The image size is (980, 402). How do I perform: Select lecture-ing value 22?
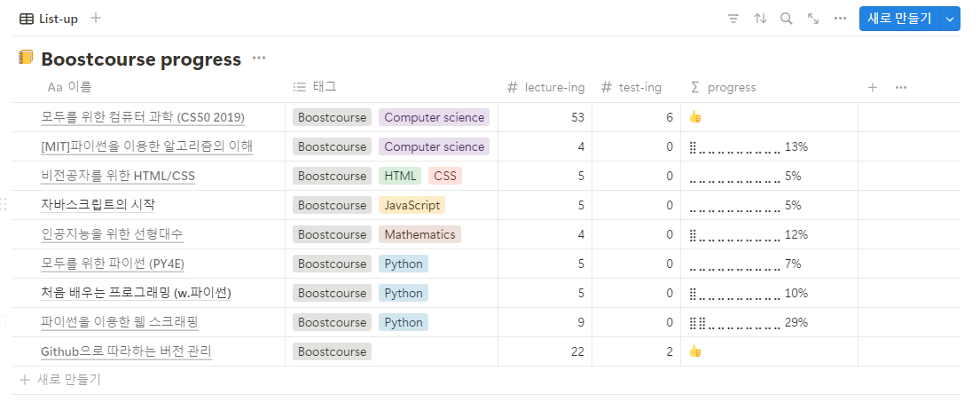click(x=577, y=352)
